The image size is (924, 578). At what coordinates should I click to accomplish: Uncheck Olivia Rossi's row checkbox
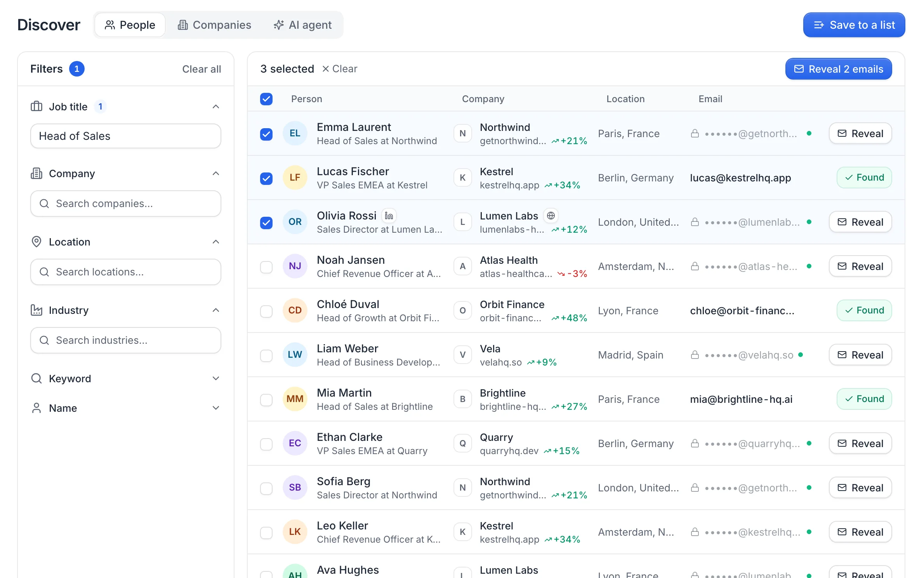[266, 223]
